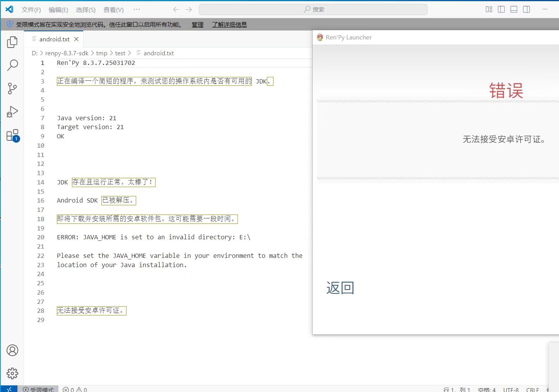559x392 pixels.
Task: Open the Source Control view
Action: [x=12, y=89]
